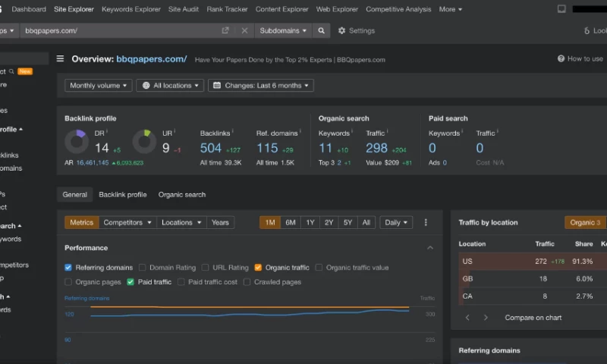Open the three-dot chart options menu
This screenshot has width=607, height=364.
click(426, 222)
